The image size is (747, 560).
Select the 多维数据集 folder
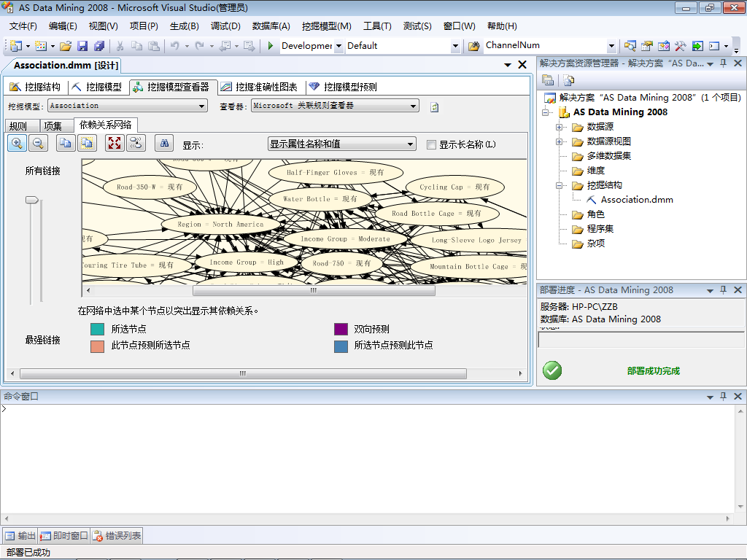[608, 156]
